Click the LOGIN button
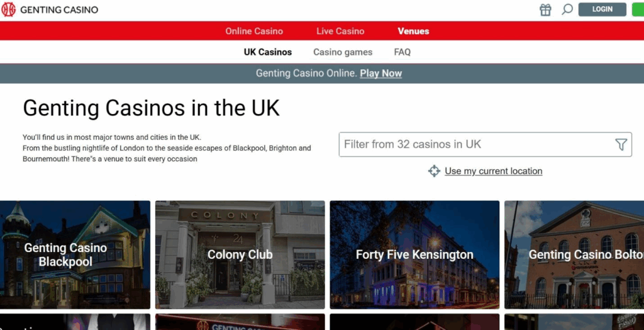The image size is (644, 330). click(x=602, y=9)
